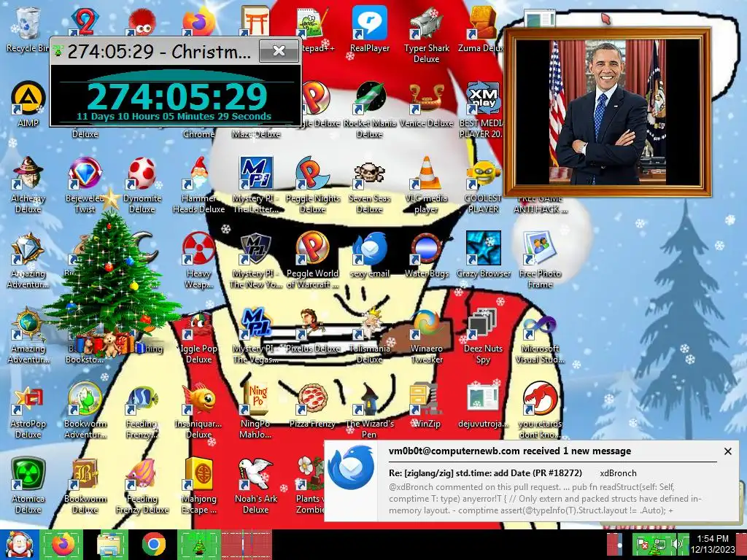Screen dimensions: 747x560
Task: Close the Christmas countdown widget
Action: point(279,51)
